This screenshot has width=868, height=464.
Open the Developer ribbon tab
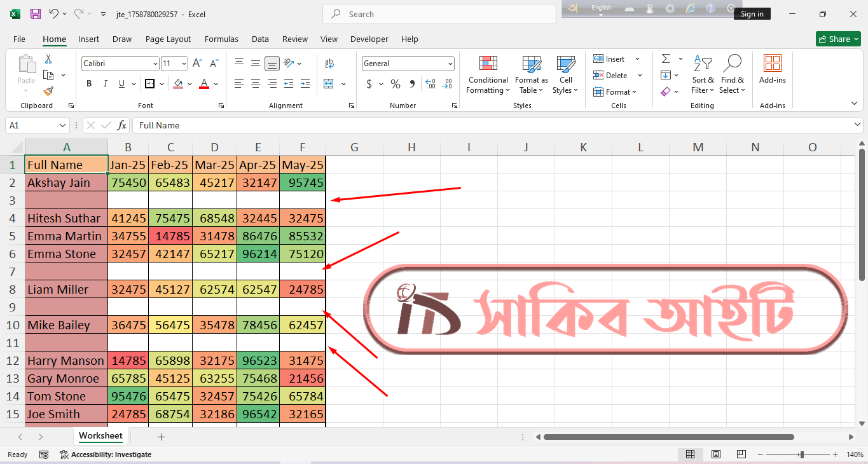pyautogui.click(x=369, y=39)
